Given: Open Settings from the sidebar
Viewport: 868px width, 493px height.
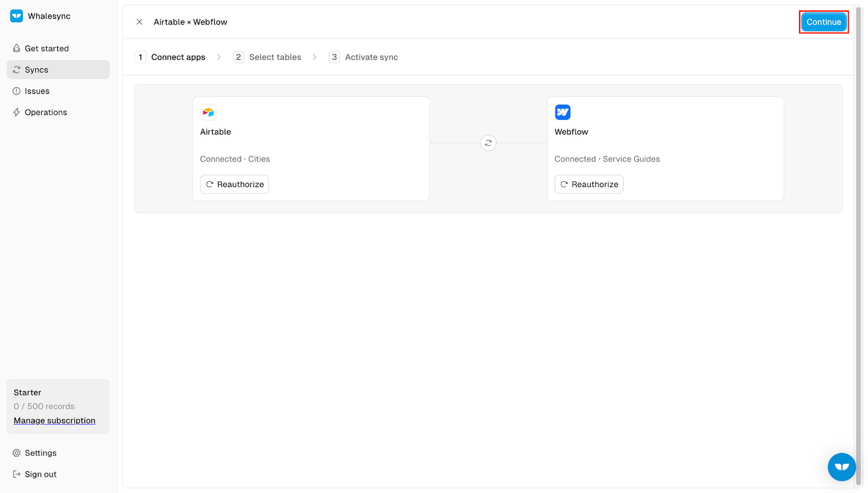Looking at the screenshot, I should (x=58, y=453).
